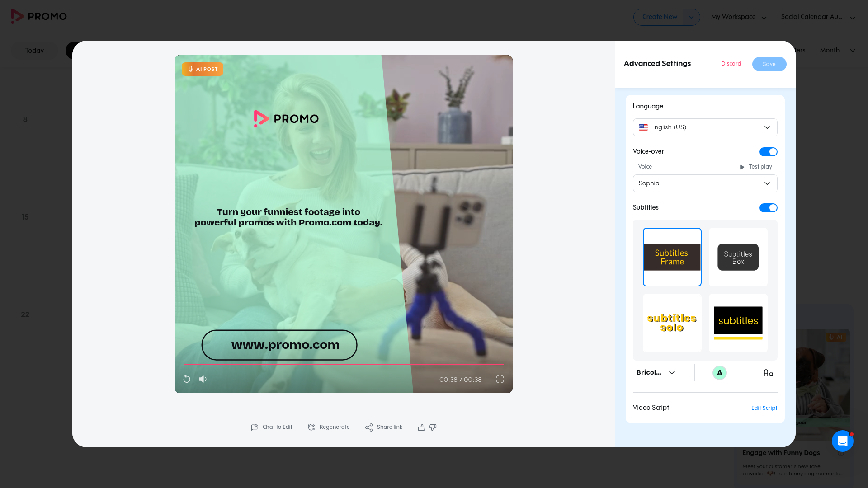Select the black subtitles with yellow underline style
This screenshot has width=868, height=488.
click(738, 323)
